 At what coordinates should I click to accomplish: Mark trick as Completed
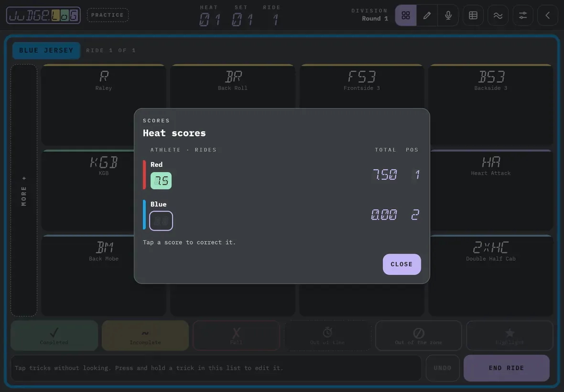pyautogui.click(x=54, y=336)
